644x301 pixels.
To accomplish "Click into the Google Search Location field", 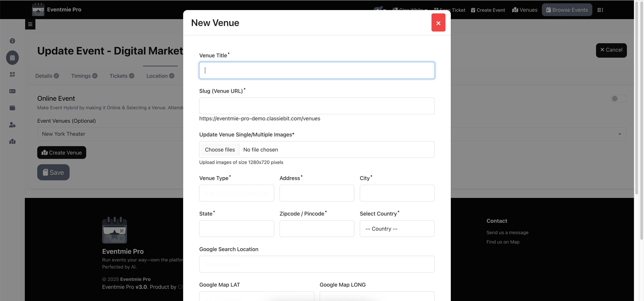I will [x=316, y=264].
